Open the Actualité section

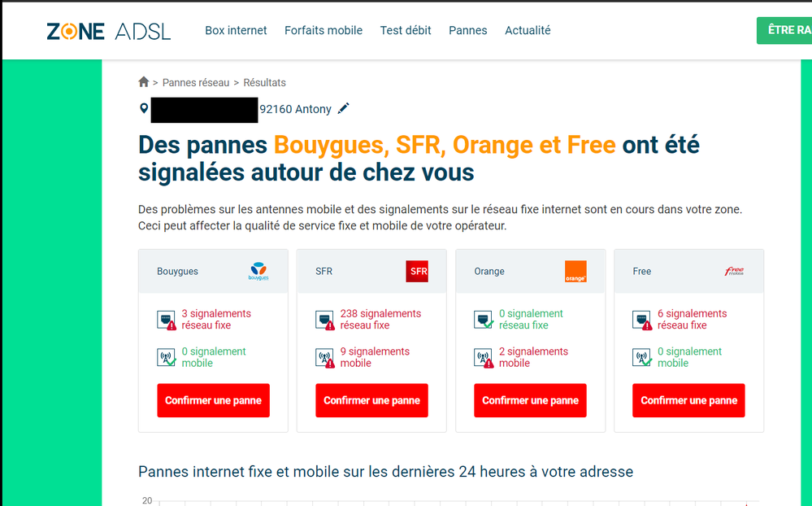pos(528,31)
